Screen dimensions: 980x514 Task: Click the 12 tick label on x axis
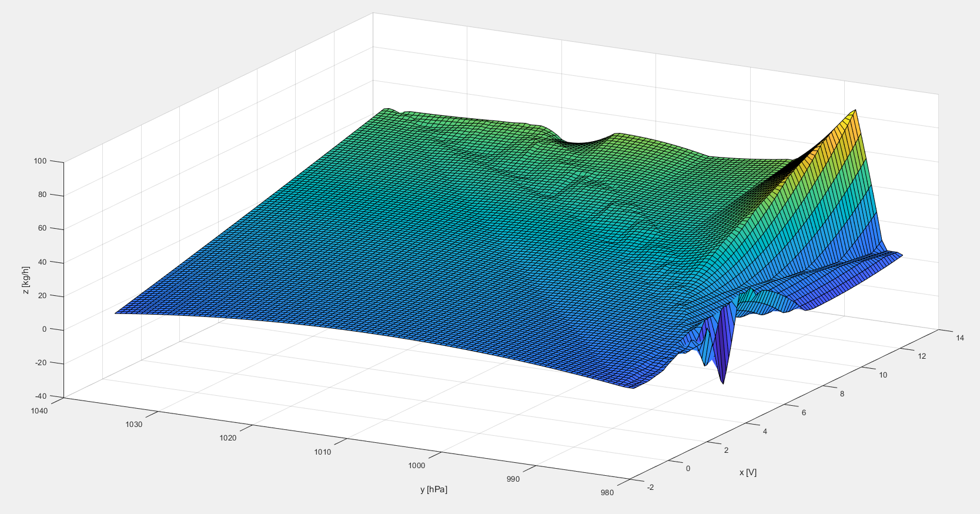tap(922, 356)
